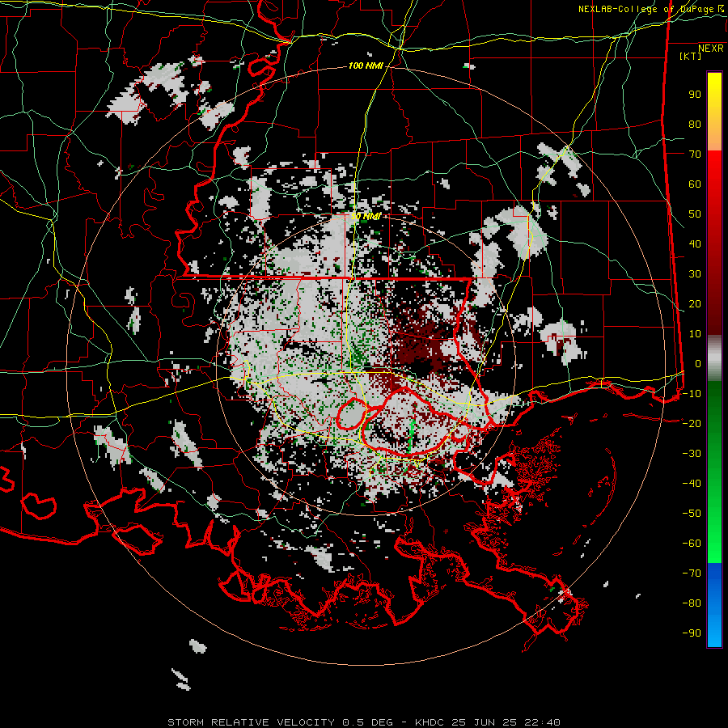Click the -40 knot scale label
728x728 pixels.
click(x=692, y=484)
